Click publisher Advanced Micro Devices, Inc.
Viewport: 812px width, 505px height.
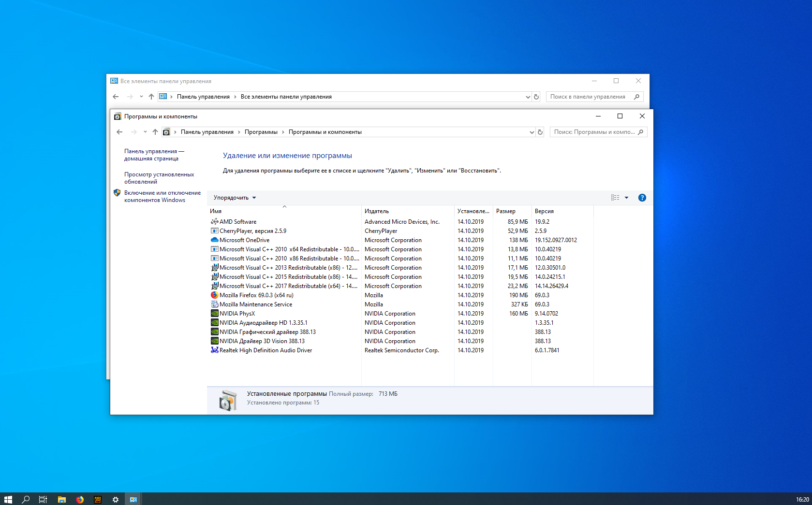pos(402,222)
